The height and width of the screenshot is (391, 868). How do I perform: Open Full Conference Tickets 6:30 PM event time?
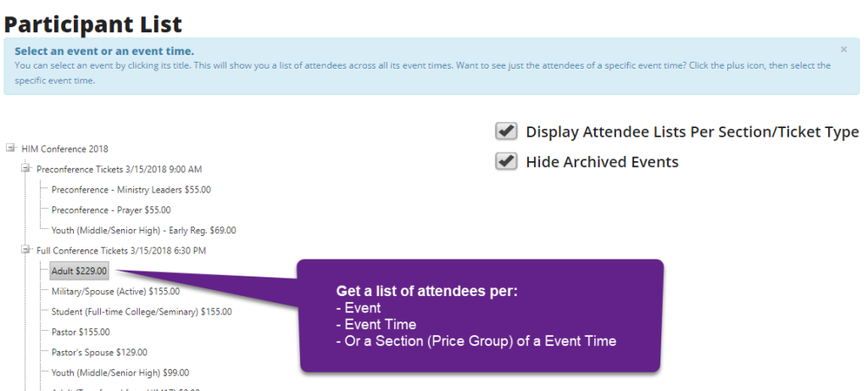[x=121, y=251]
